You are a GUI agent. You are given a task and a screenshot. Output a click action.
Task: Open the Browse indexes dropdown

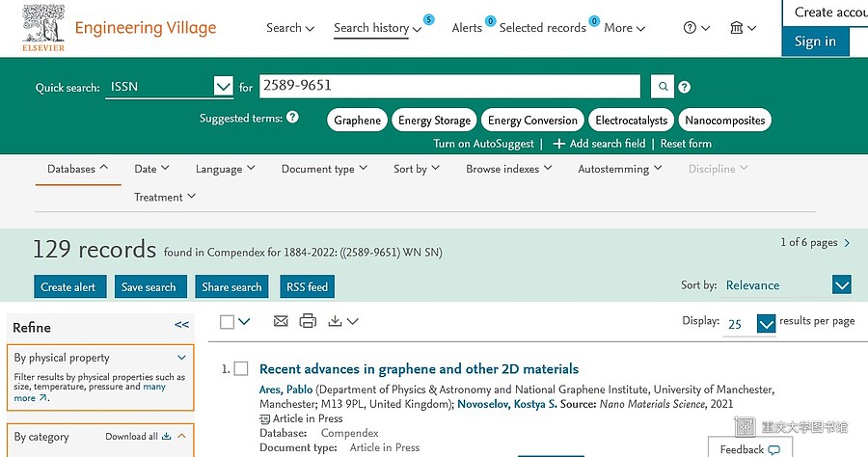click(508, 169)
